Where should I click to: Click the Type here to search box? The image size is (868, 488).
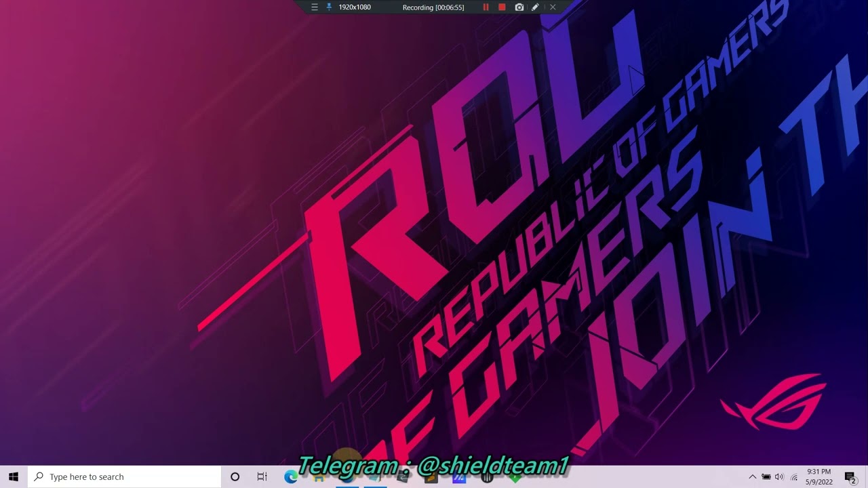coord(124,477)
